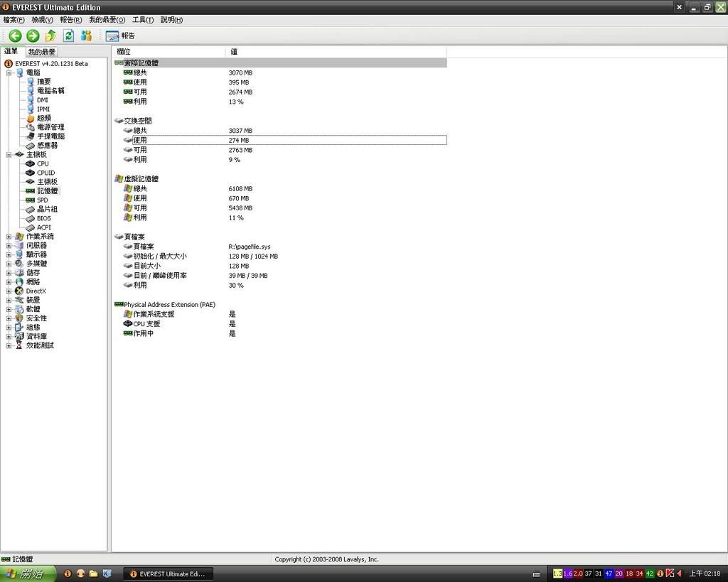
Task: Click the 值 column header
Action: click(x=336, y=51)
